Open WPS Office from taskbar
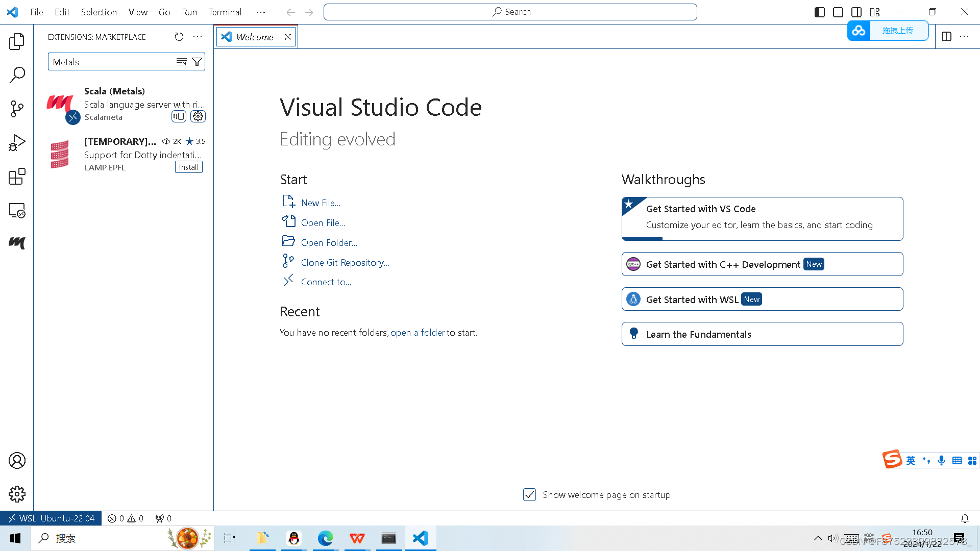Image resolution: width=980 pixels, height=551 pixels. [x=357, y=538]
